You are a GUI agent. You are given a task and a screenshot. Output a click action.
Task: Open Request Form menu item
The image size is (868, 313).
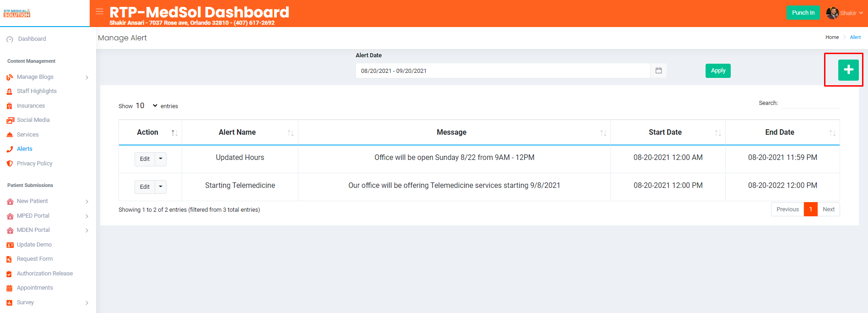tap(35, 259)
